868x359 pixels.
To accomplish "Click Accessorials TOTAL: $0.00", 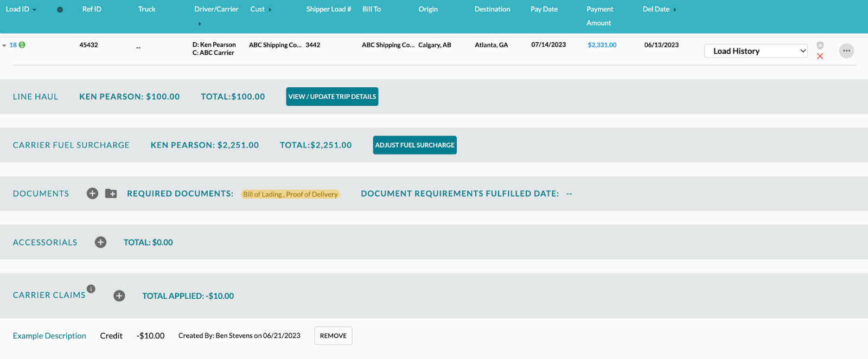I will pos(148,242).
